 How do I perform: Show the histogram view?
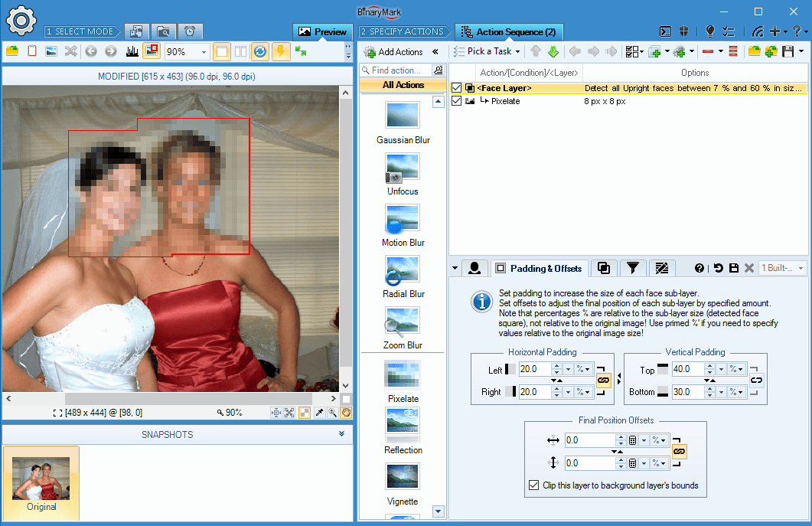pos(132,51)
